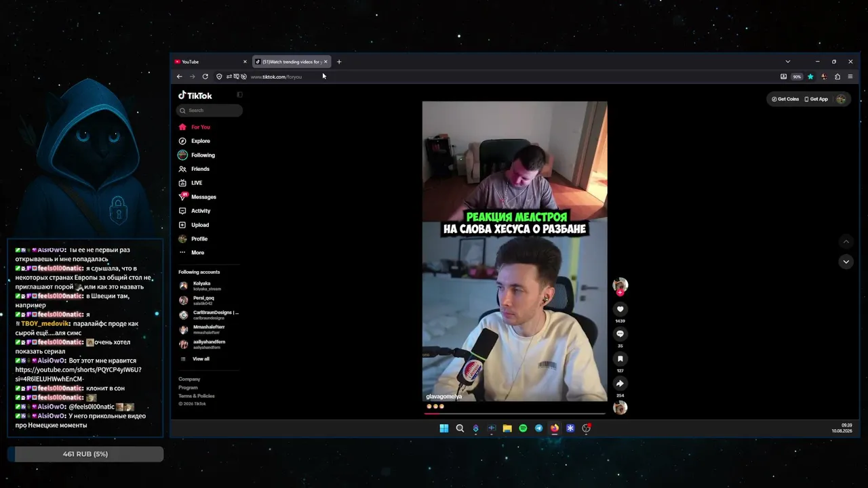Expand the Company footer section
868x488 pixels.
click(x=189, y=379)
